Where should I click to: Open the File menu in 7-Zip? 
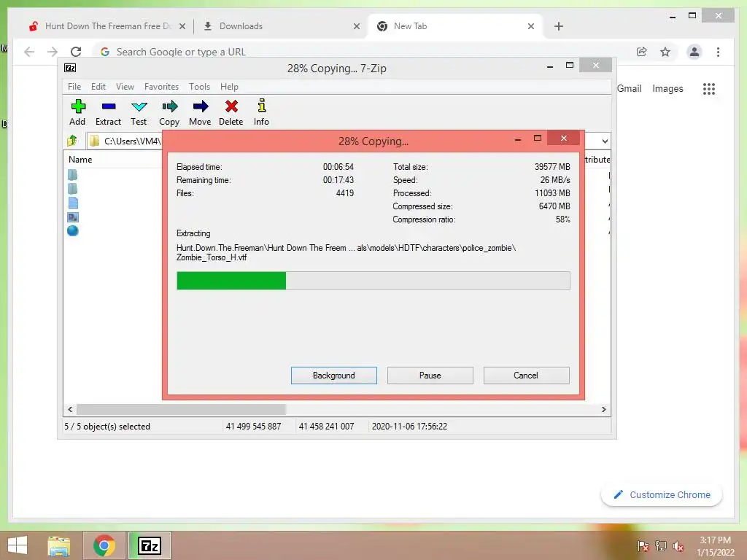click(74, 87)
